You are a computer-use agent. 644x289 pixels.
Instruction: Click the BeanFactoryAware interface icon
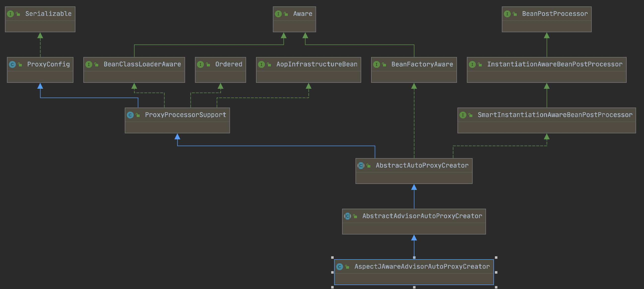click(x=377, y=64)
